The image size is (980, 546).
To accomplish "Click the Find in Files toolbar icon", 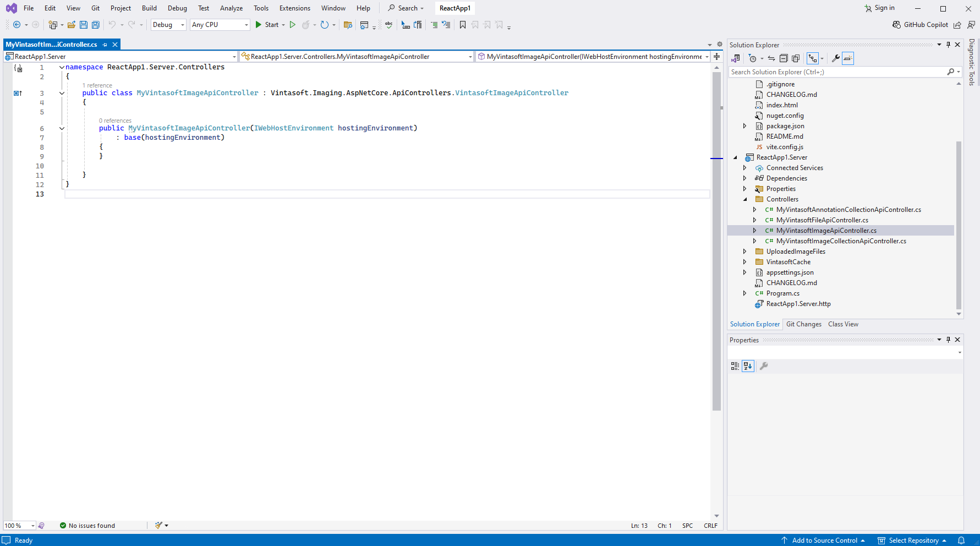I will [348, 25].
